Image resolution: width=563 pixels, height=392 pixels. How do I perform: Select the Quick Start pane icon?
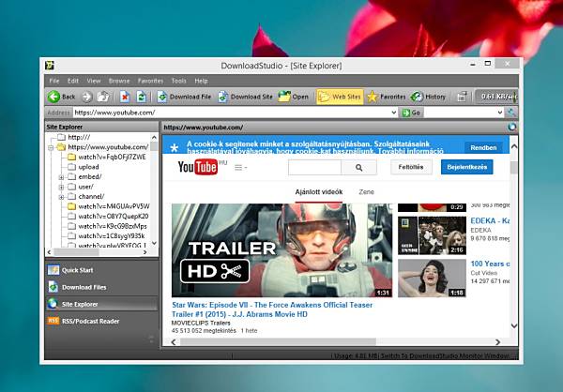(x=53, y=270)
